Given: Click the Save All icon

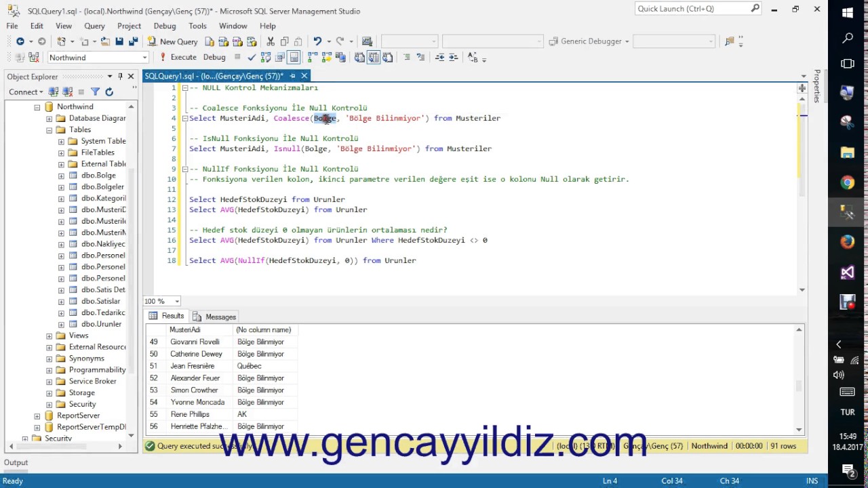Looking at the screenshot, I should coord(134,41).
